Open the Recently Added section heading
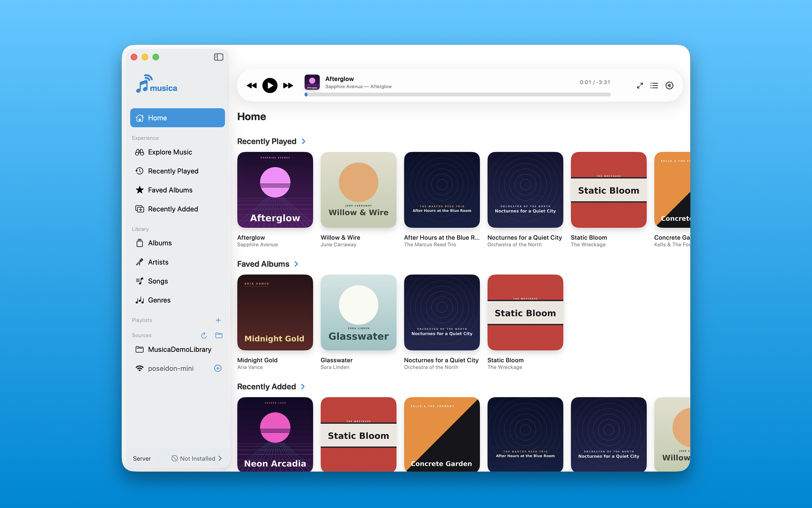The width and height of the screenshot is (812, 508). pos(266,387)
